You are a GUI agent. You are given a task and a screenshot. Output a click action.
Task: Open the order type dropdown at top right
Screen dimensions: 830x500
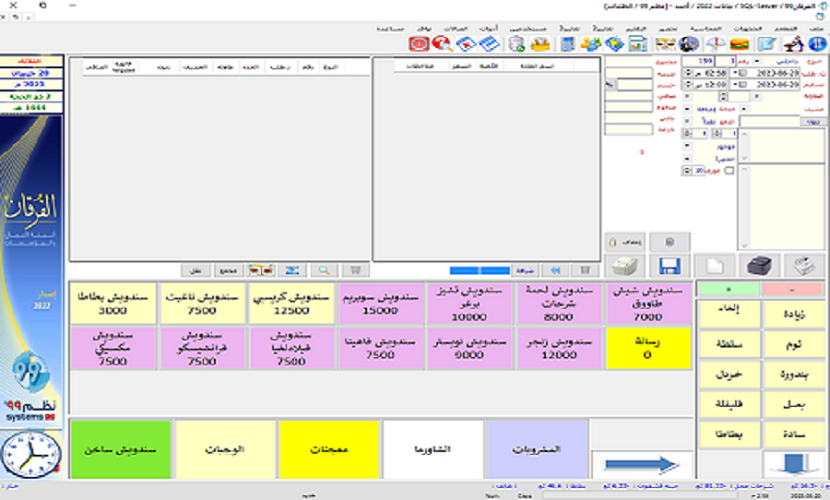click(754, 61)
